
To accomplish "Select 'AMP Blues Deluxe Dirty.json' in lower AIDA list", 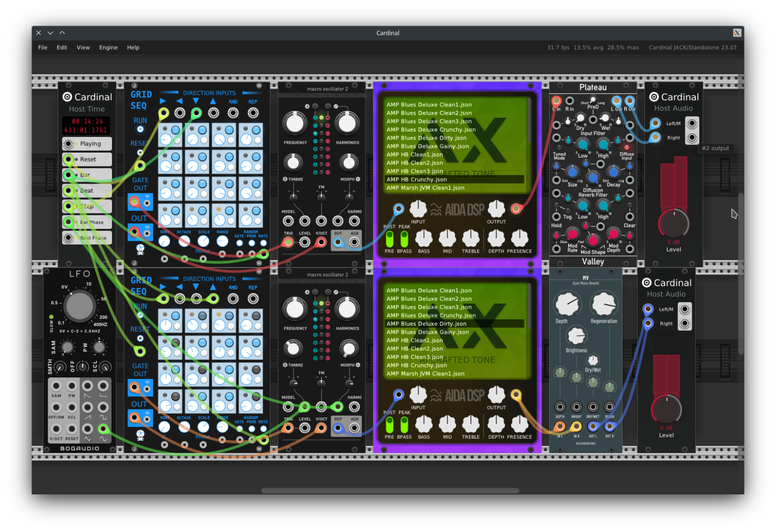I will point(454,324).
